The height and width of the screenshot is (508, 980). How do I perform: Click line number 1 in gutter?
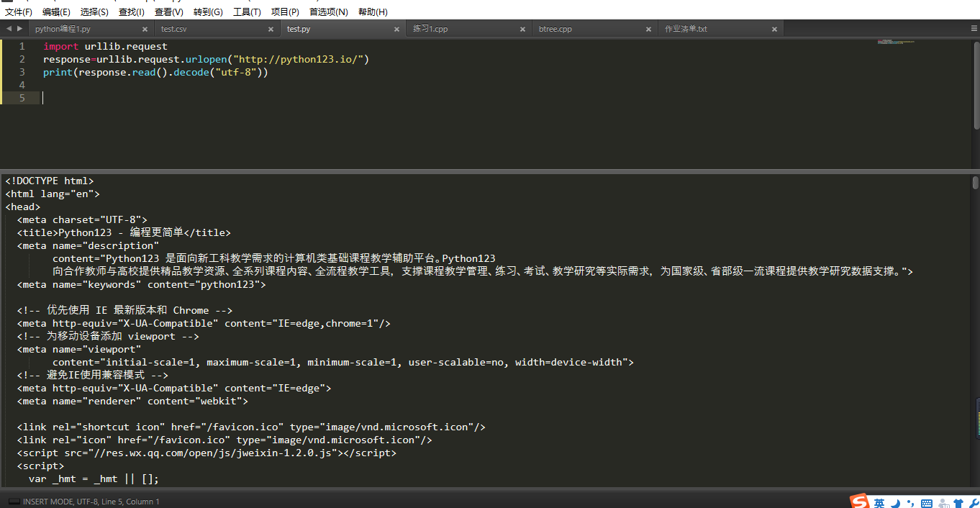(22, 46)
